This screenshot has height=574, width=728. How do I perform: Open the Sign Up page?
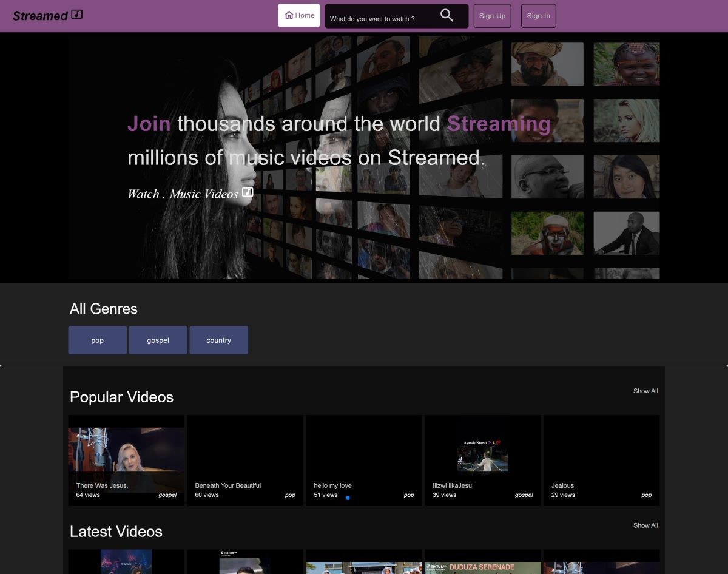pos(492,16)
